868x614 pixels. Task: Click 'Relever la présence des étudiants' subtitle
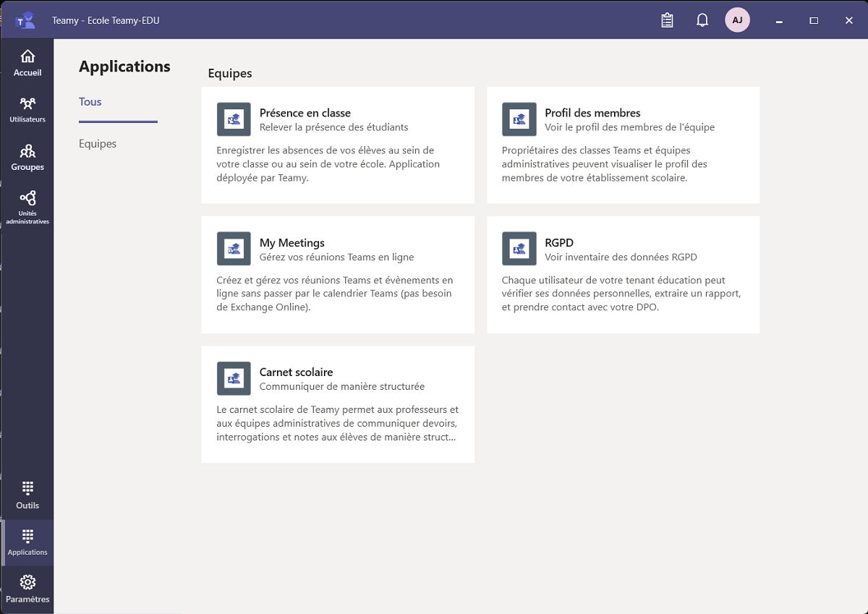pos(334,127)
